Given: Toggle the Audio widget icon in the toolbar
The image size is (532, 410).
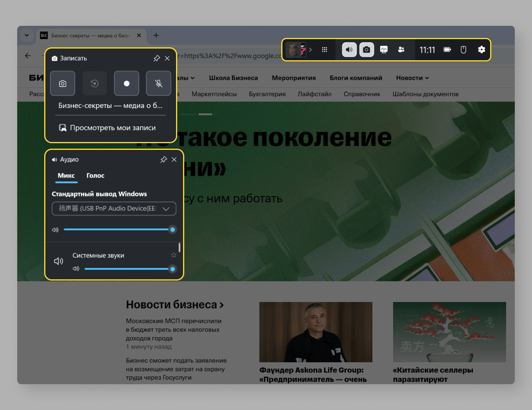Looking at the screenshot, I should pos(349,50).
